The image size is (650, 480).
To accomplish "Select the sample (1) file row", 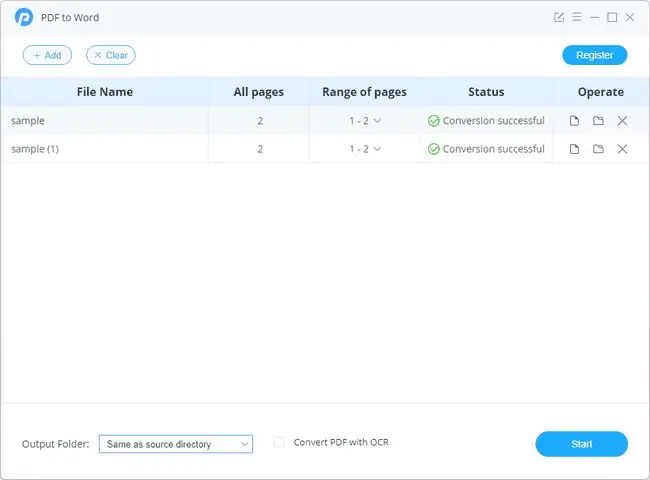I will coord(325,149).
